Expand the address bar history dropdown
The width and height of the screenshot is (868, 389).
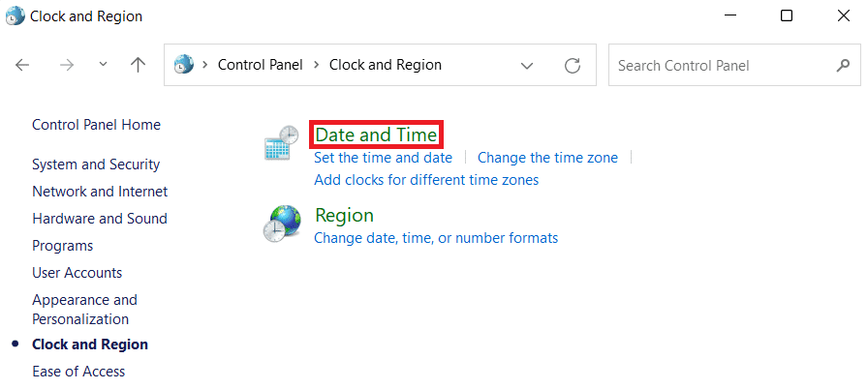coord(527,66)
